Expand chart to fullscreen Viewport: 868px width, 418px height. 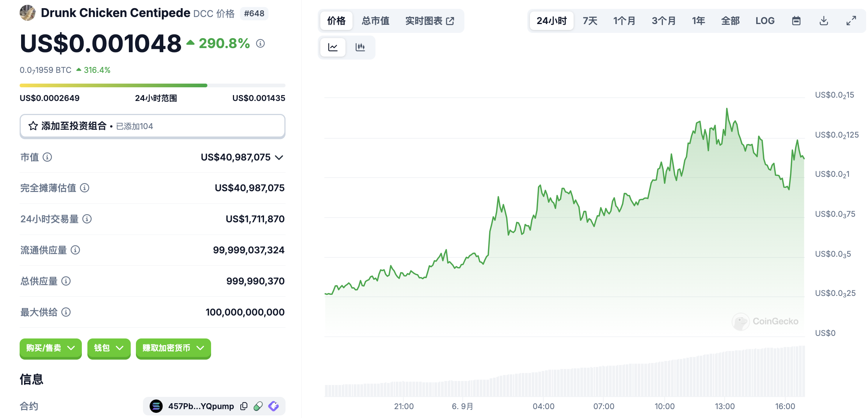[x=851, y=21]
